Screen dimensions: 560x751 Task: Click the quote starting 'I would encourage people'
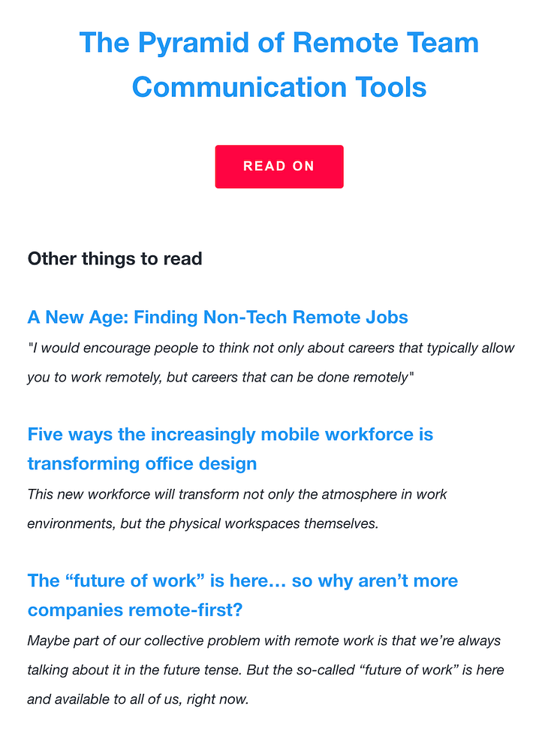pos(271,363)
